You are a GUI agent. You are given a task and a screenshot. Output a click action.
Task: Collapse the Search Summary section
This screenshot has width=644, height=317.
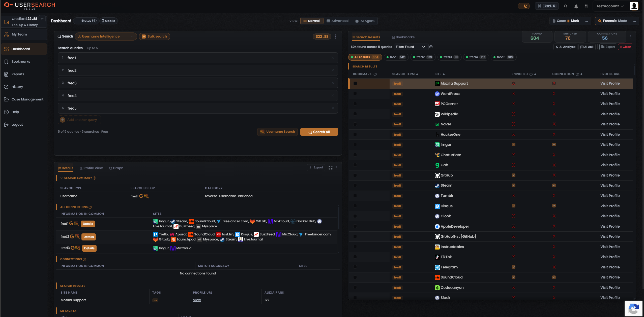(x=62, y=178)
